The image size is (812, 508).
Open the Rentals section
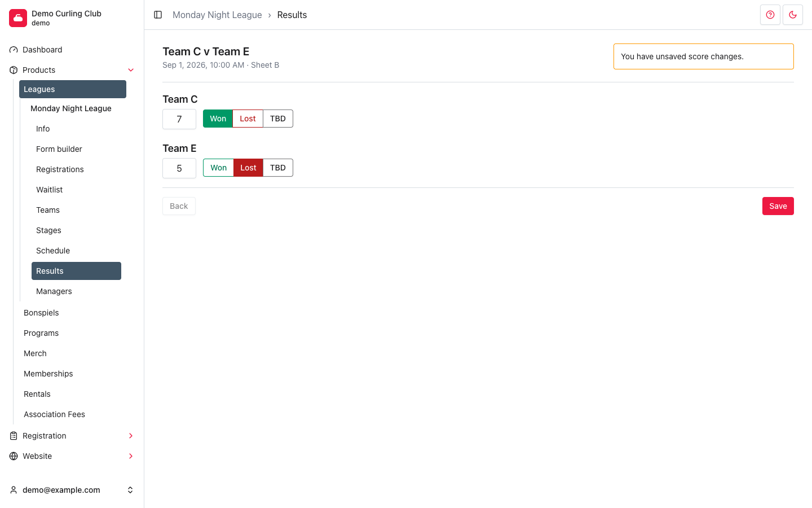[x=73, y=394]
